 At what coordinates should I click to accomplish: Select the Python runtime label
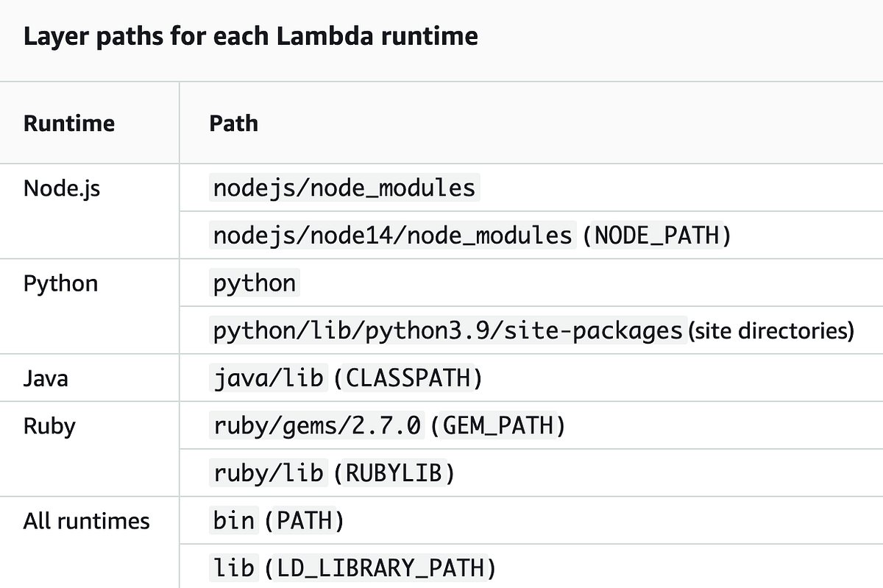point(60,283)
